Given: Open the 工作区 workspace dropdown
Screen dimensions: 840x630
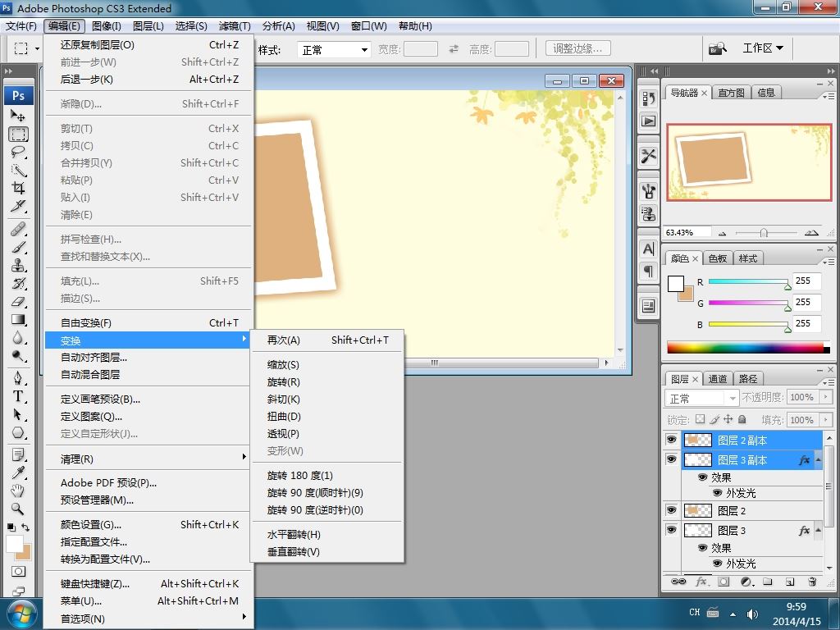Looking at the screenshot, I should [763, 48].
